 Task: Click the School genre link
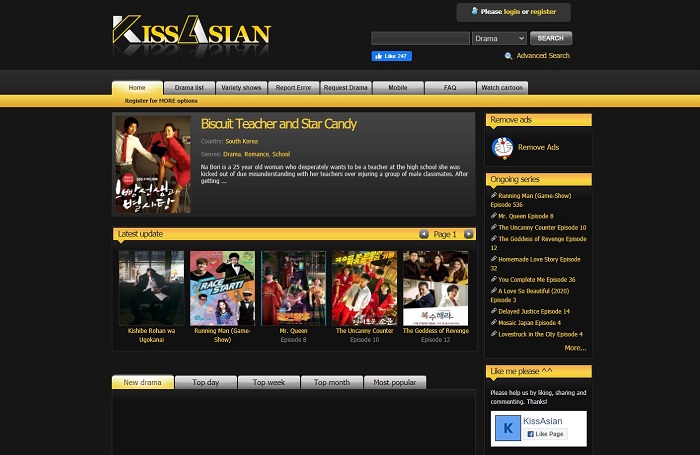point(281,154)
